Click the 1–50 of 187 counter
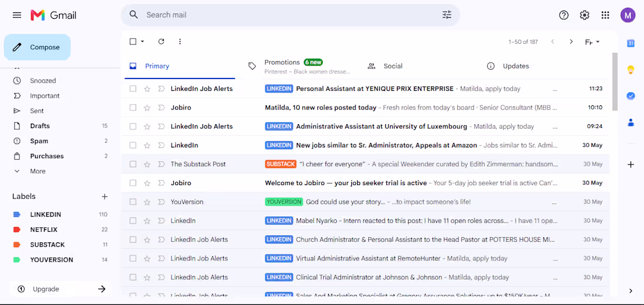This screenshot has width=644, height=305. 523,42
